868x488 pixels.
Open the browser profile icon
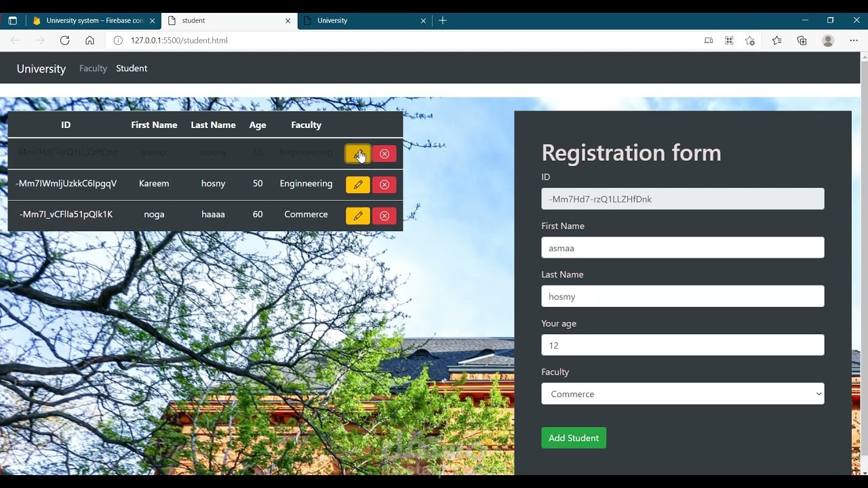click(x=828, y=41)
